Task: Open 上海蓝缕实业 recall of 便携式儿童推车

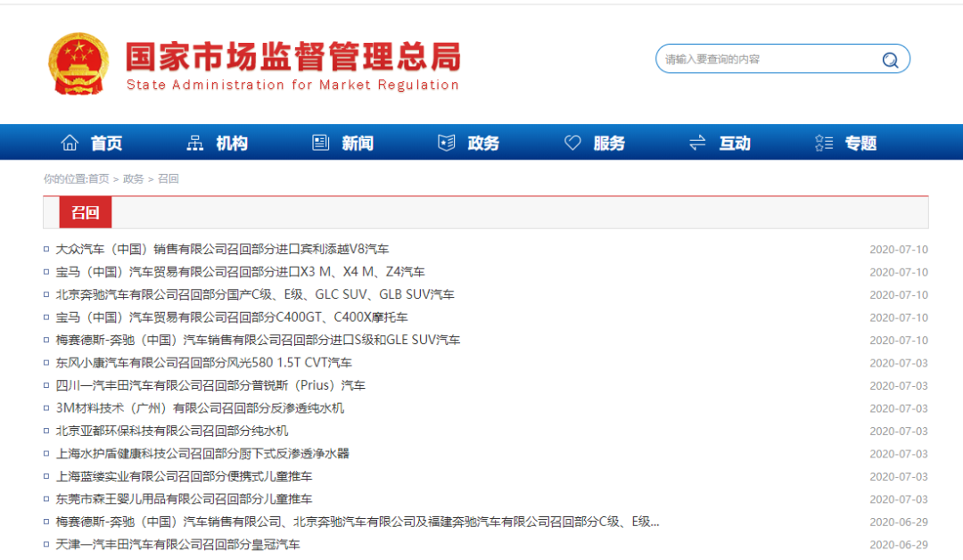Action: [185, 476]
